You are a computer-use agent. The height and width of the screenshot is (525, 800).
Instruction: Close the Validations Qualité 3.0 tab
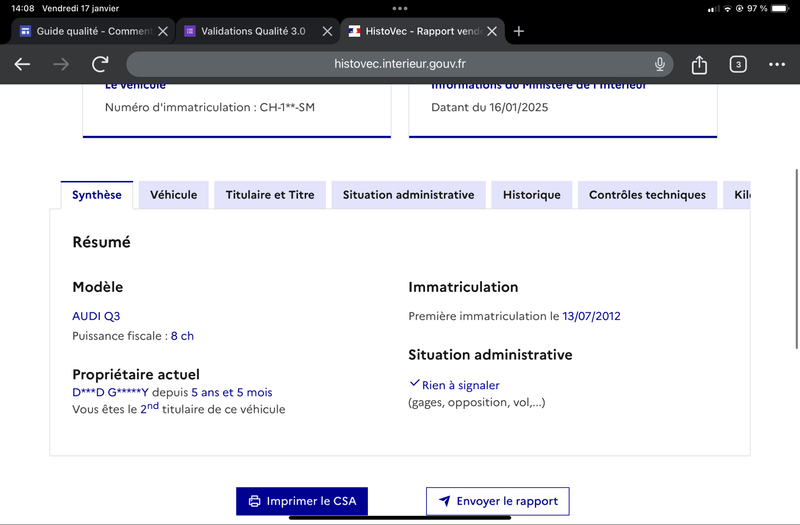(328, 31)
